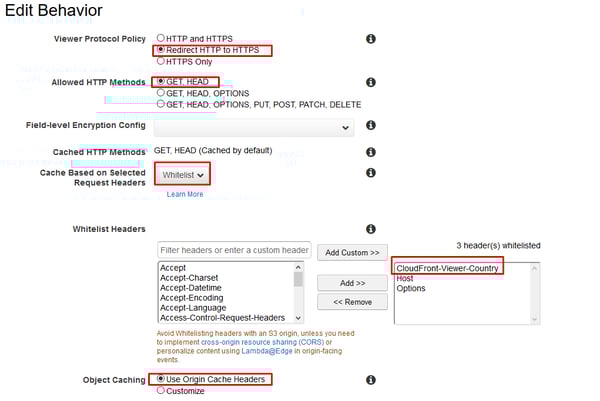The width and height of the screenshot is (600, 401).
Task: Open info icon for Field-level Encryption Config
Action: tap(370, 125)
